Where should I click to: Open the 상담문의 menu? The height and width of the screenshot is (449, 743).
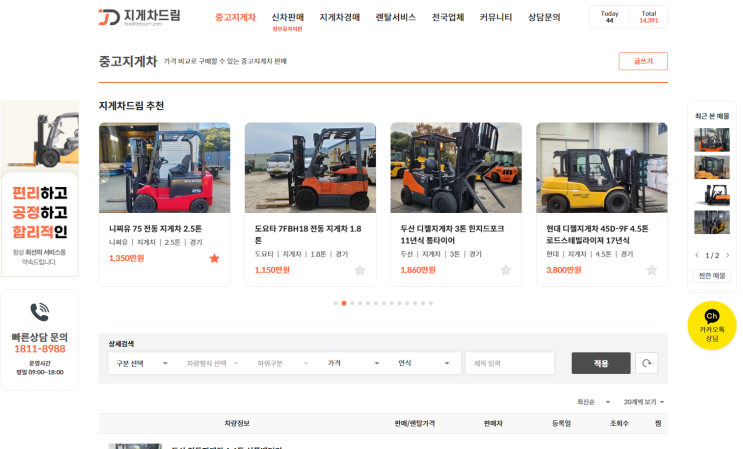click(544, 18)
